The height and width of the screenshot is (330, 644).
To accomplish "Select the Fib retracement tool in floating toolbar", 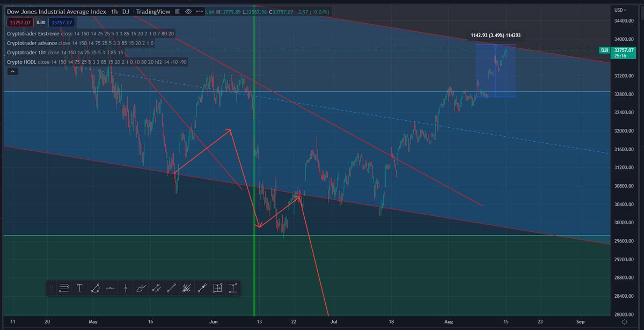I will tap(64, 288).
